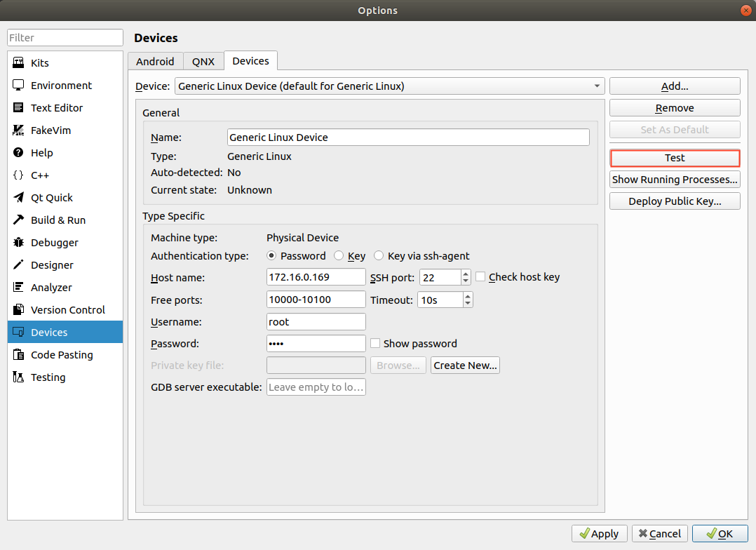Open the FakeVim category icon

(19, 130)
